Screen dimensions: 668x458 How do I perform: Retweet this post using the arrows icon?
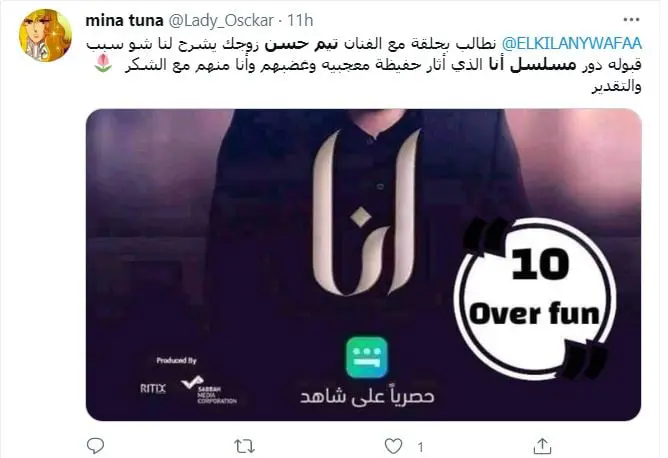click(245, 446)
